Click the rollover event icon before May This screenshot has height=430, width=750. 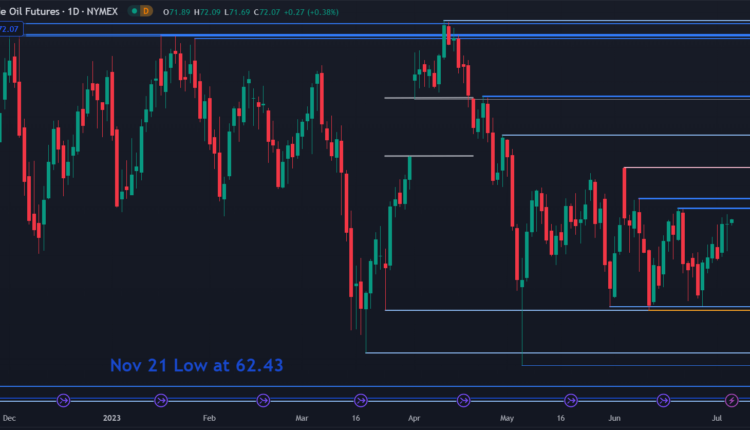[463, 401]
